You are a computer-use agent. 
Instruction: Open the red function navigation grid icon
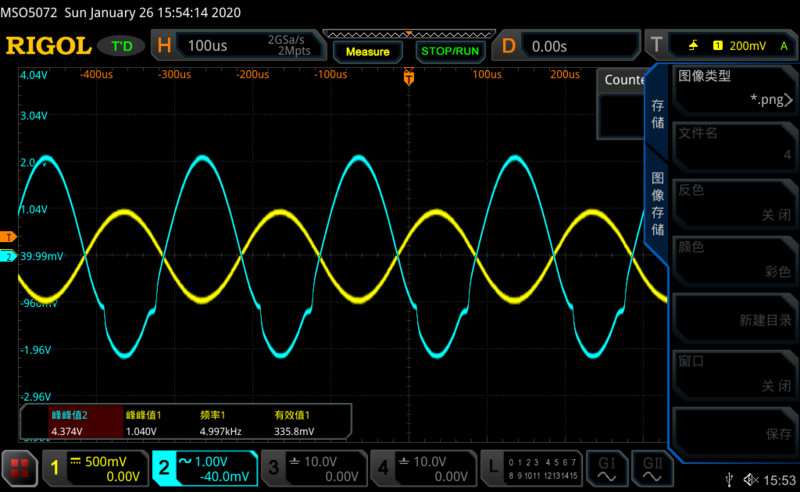[x=19, y=467]
